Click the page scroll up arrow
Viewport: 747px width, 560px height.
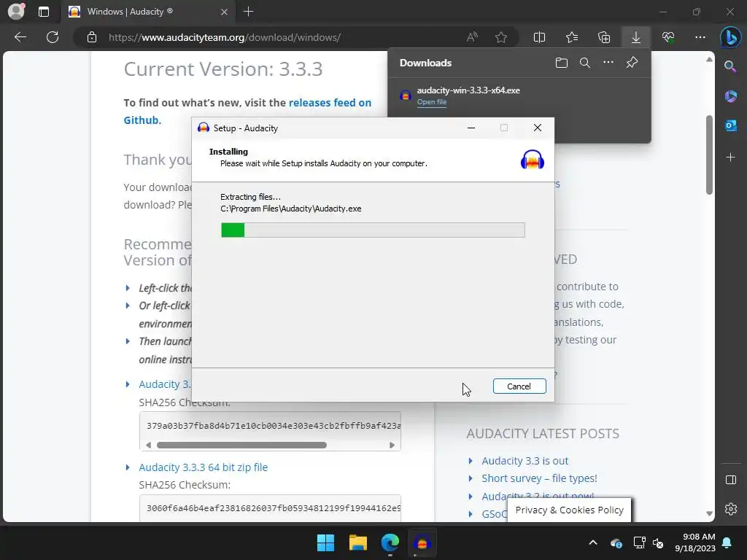(709, 60)
